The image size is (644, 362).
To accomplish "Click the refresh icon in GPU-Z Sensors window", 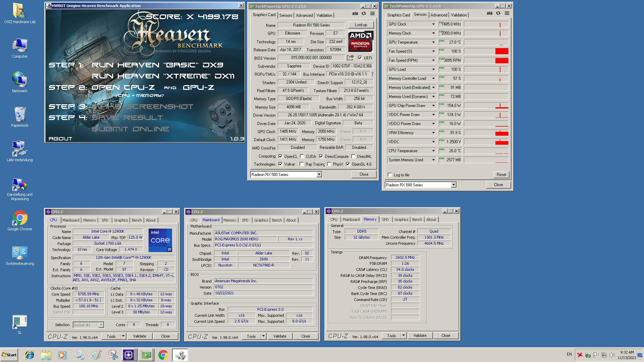I will click(498, 13).
